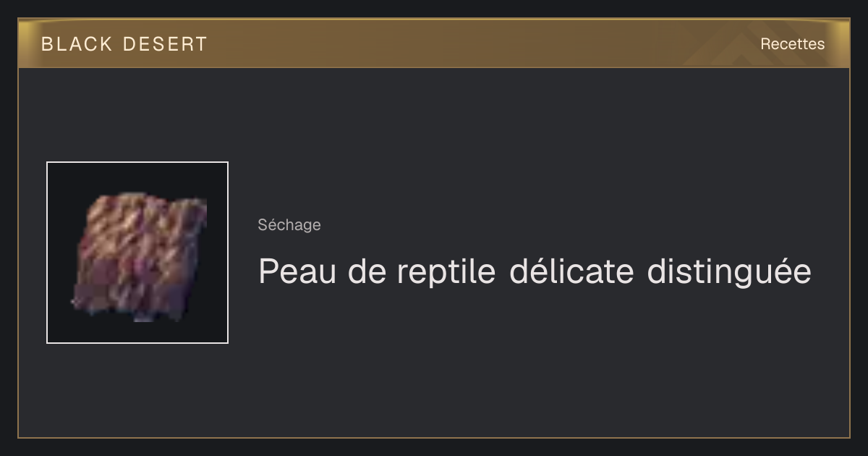Click the word "distinguée" in the title
Viewport: 868px width, 456px height.
729,272
